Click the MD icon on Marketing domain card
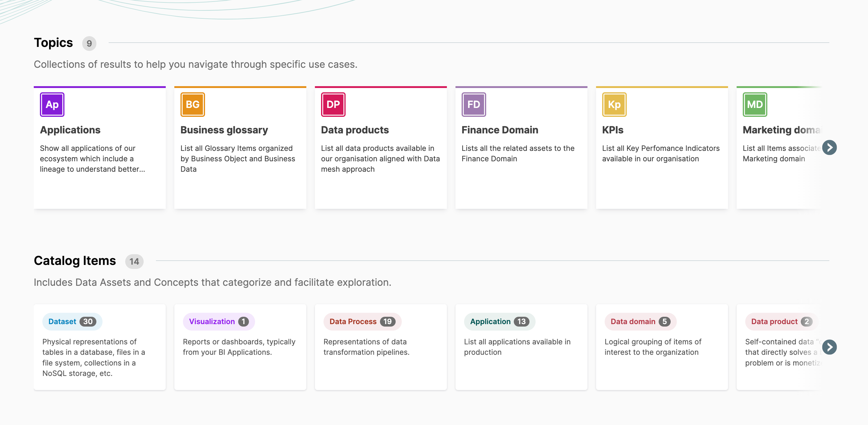This screenshot has width=868, height=425. point(755,104)
